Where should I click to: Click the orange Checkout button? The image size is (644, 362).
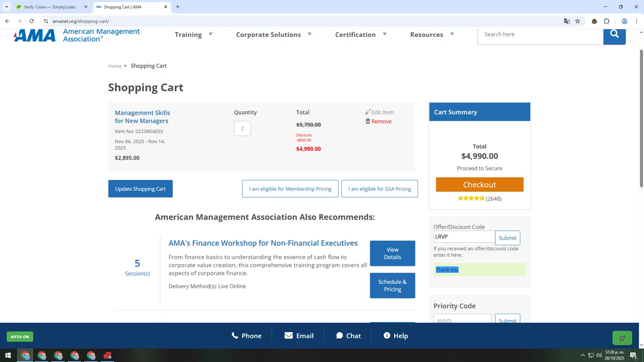point(480,184)
